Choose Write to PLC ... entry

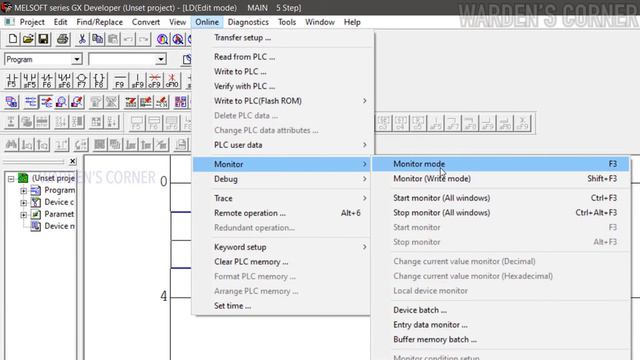281,71
